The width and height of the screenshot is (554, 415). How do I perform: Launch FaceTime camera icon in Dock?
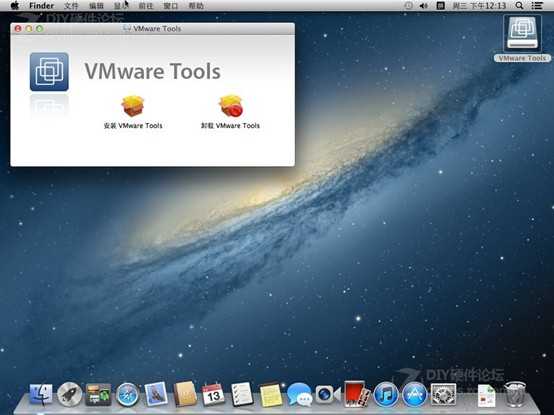click(328, 394)
